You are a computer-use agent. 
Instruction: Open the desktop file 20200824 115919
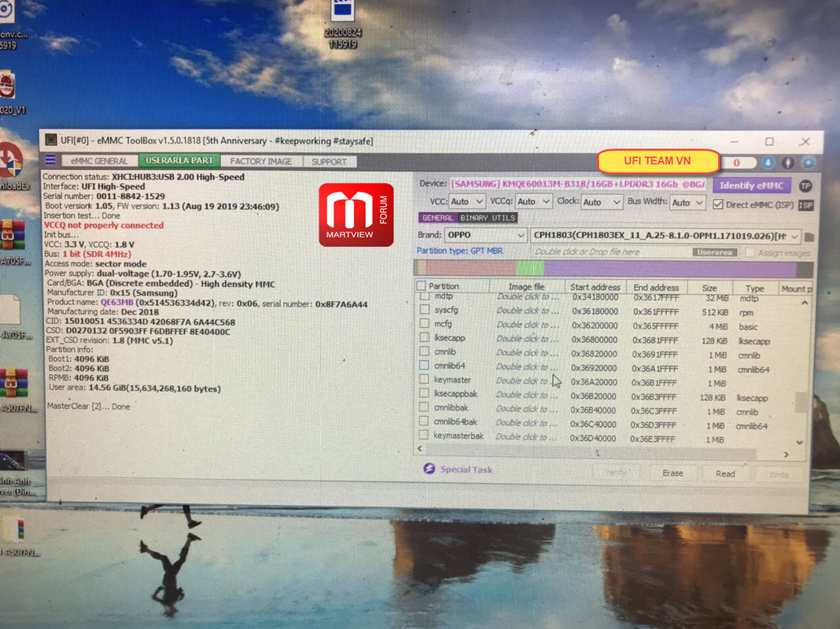[343, 24]
